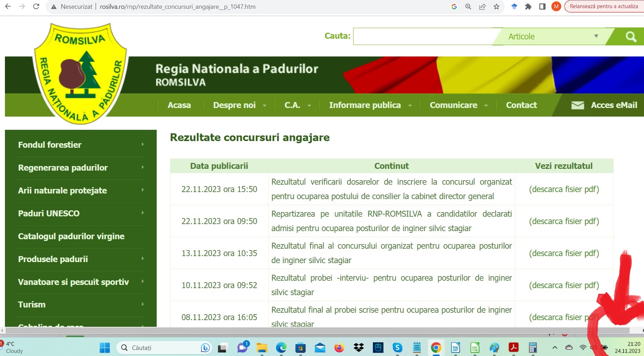This screenshot has width=644, height=356.
Task: Open File Explorer from the taskbar
Action: tap(262, 348)
